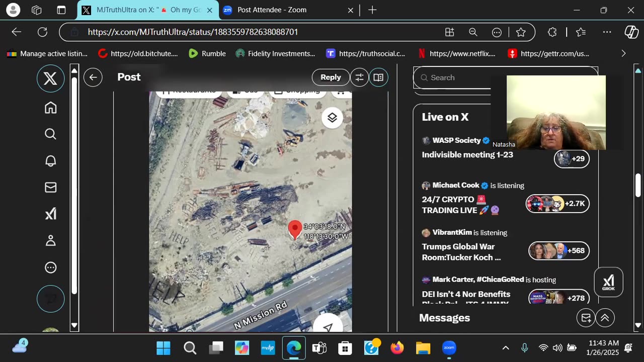
Task: Click X sidebar scrollbar down arrow
Action: coord(74,325)
